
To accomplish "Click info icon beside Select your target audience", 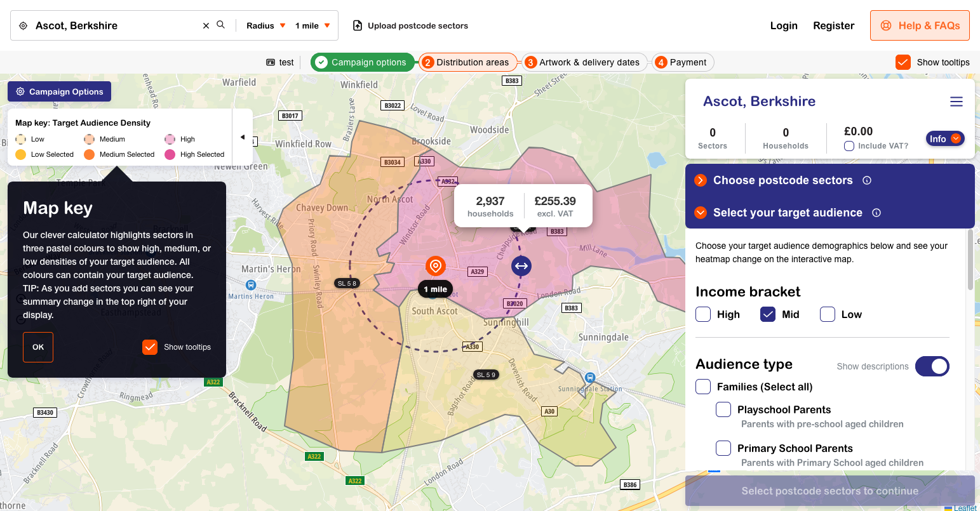I will (876, 213).
